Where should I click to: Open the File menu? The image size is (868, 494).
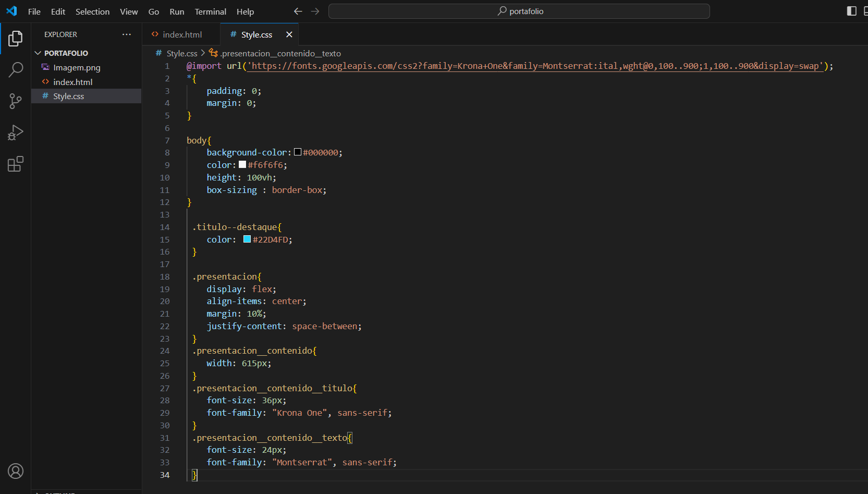(x=34, y=11)
